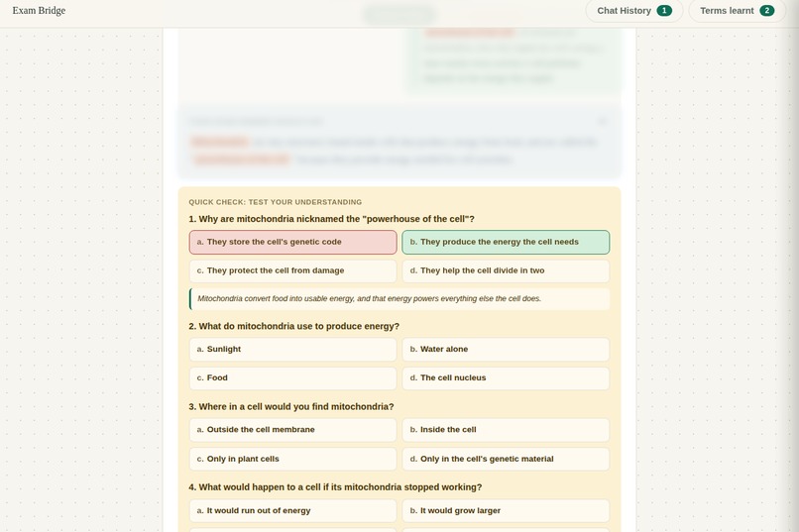Select answer "They produce the energy the cell needs"
This screenshot has height=532, width=799.
[x=506, y=243]
